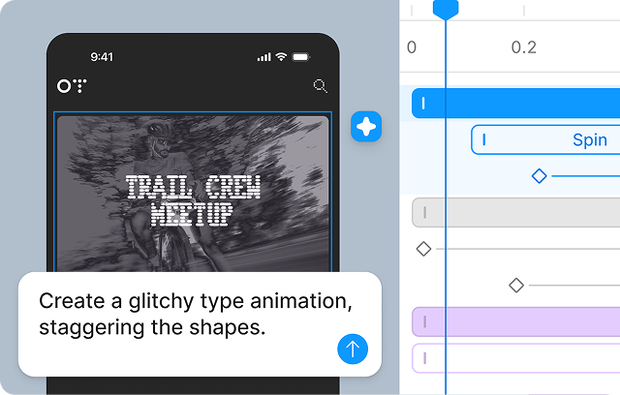Select the first gray keyframe diamond
This screenshot has height=395, width=620.
[423, 249]
